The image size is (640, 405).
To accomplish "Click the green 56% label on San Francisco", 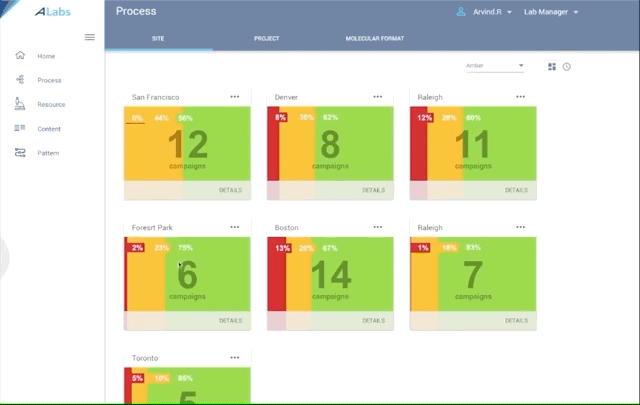I will pyautogui.click(x=185, y=118).
